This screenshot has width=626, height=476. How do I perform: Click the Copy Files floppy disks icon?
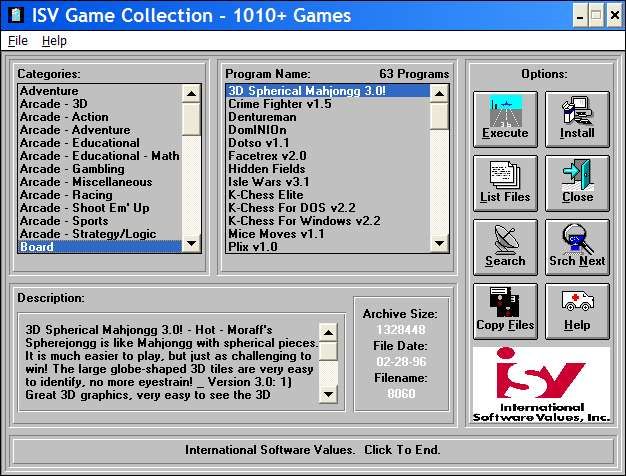[505, 311]
